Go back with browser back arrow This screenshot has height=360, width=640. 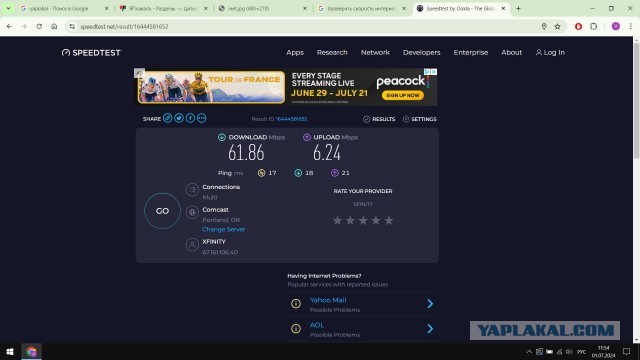pyautogui.click(x=9, y=27)
